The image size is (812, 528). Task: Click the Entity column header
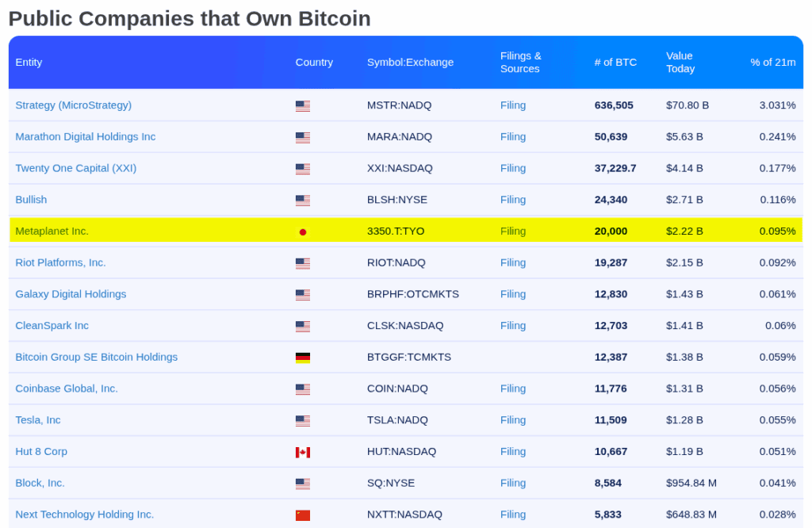click(29, 62)
